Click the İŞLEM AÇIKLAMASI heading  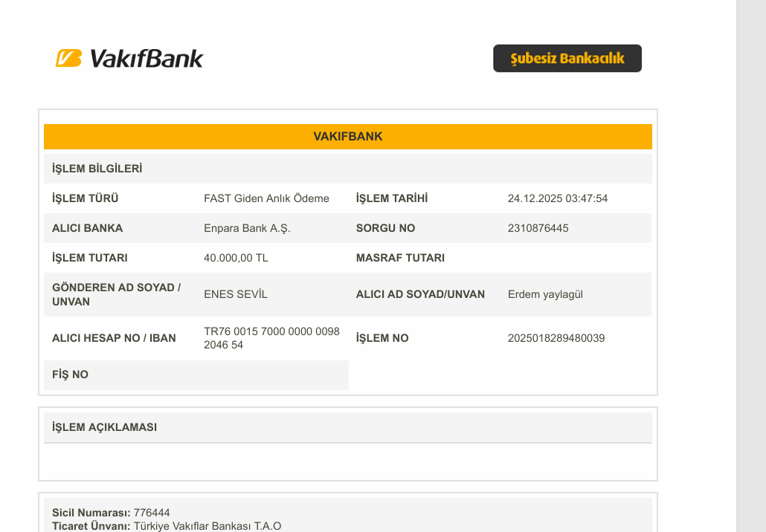(x=105, y=427)
